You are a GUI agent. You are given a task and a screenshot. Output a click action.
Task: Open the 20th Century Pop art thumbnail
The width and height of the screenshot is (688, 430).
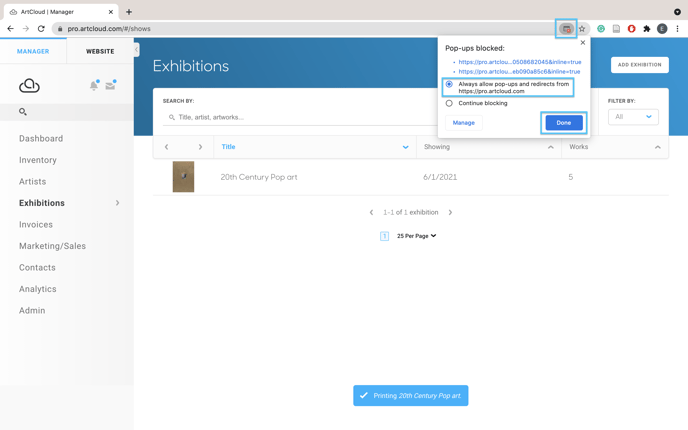coord(183,177)
